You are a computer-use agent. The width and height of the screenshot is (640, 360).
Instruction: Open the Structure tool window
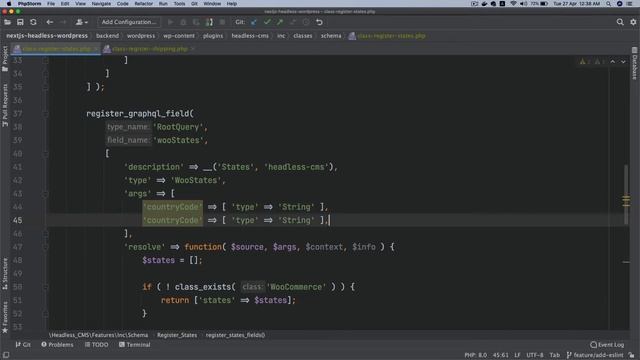pyautogui.click(x=5, y=273)
